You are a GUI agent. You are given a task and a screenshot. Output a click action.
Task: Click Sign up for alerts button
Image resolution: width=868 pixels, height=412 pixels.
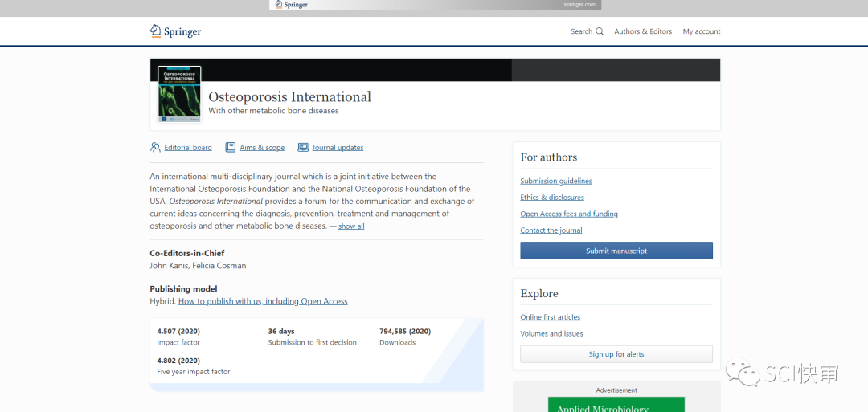616,354
